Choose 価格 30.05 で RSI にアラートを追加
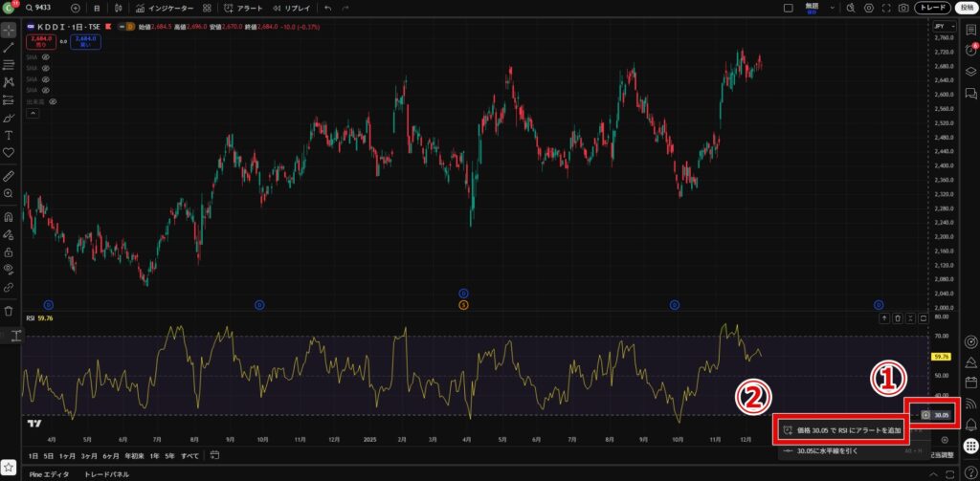The height and width of the screenshot is (481, 980). point(842,430)
